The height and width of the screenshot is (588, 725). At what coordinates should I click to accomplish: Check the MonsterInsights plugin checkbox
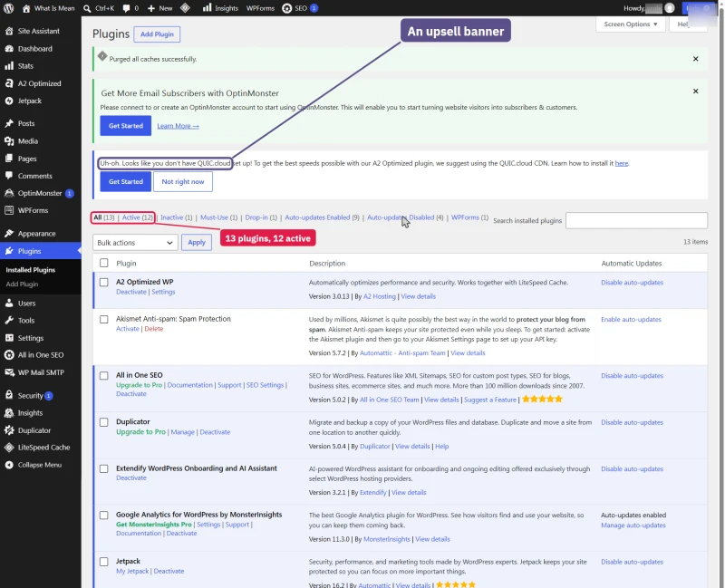coord(104,515)
